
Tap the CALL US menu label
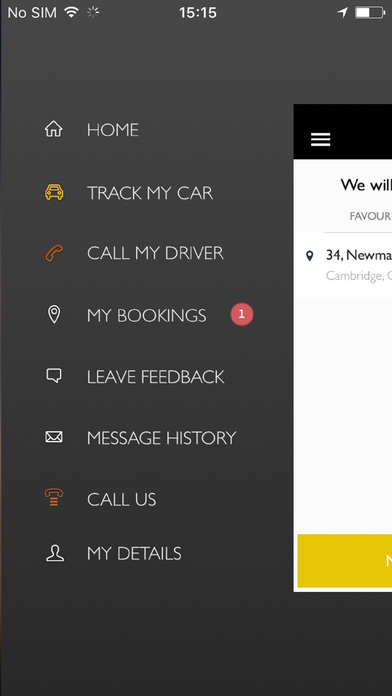coord(122,500)
